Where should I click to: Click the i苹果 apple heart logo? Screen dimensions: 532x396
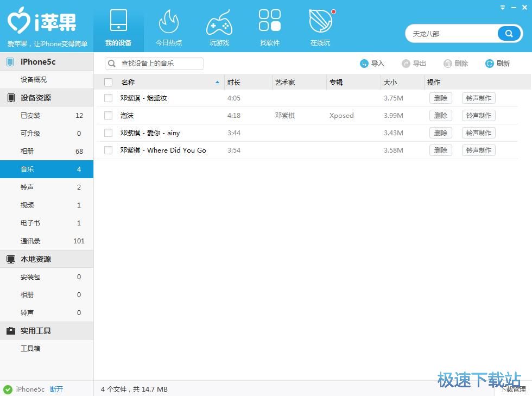click(19, 20)
